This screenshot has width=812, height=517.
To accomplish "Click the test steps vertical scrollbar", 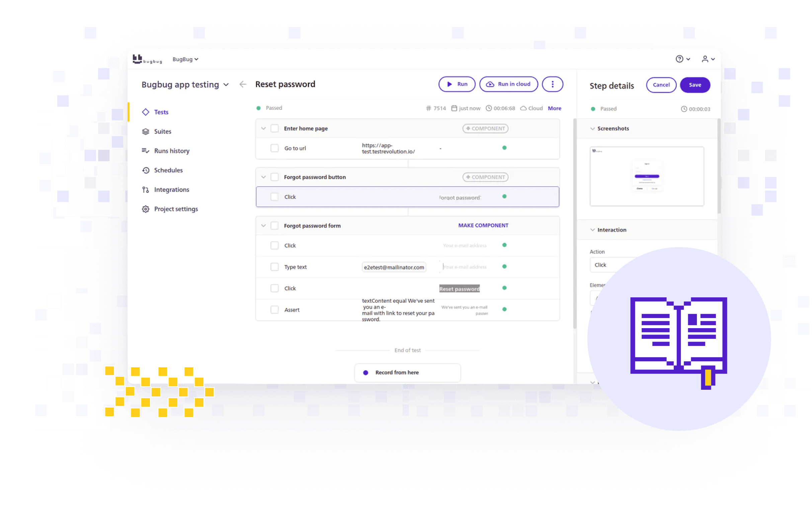I will pyautogui.click(x=575, y=223).
